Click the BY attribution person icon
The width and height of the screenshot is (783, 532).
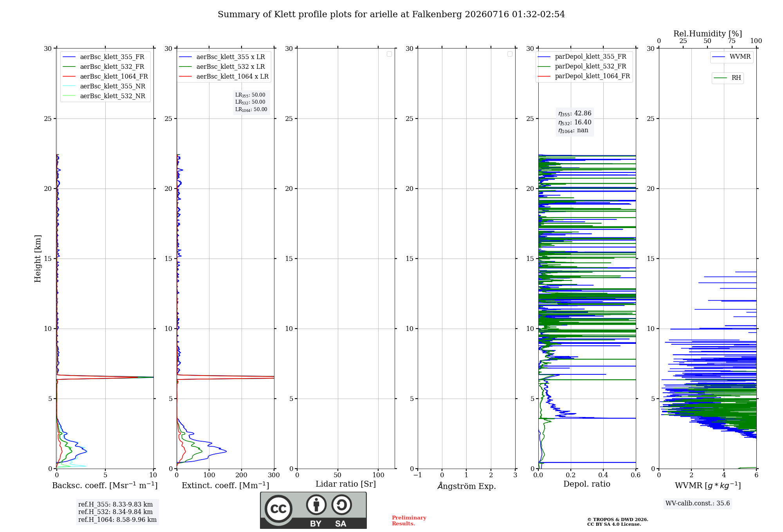tap(316, 505)
